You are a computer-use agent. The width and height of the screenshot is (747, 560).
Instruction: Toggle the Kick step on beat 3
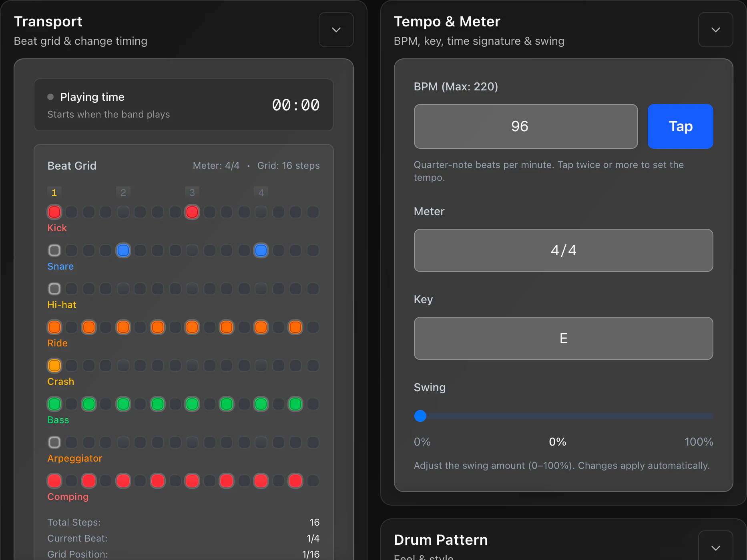tap(192, 212)
